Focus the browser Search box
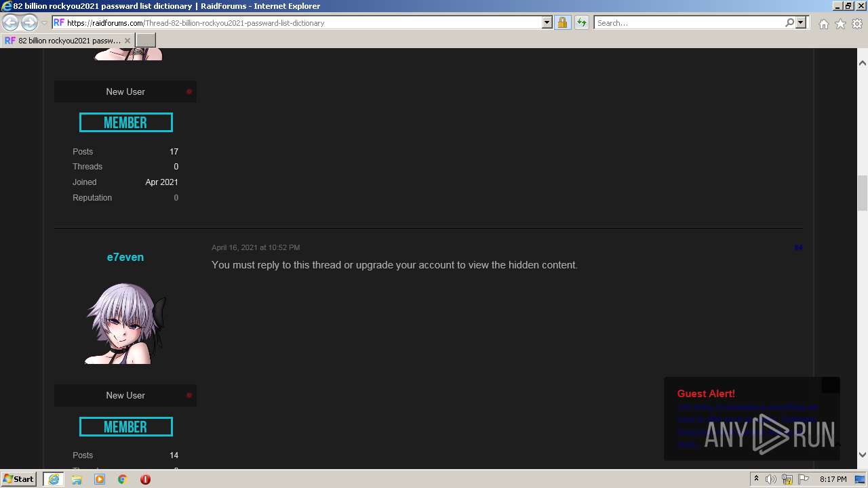This screenshot has width=868, height=488. click(x=688, y=22)
